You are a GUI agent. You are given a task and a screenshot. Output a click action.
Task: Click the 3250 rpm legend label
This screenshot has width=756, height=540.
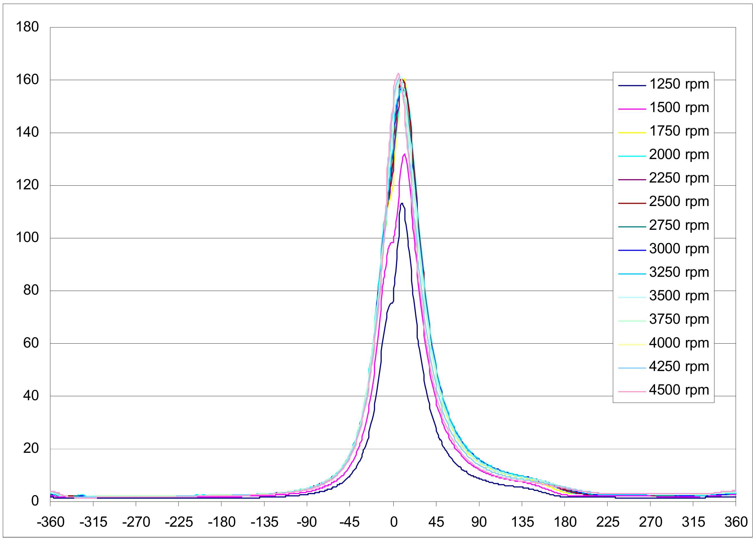pos(679,272)
